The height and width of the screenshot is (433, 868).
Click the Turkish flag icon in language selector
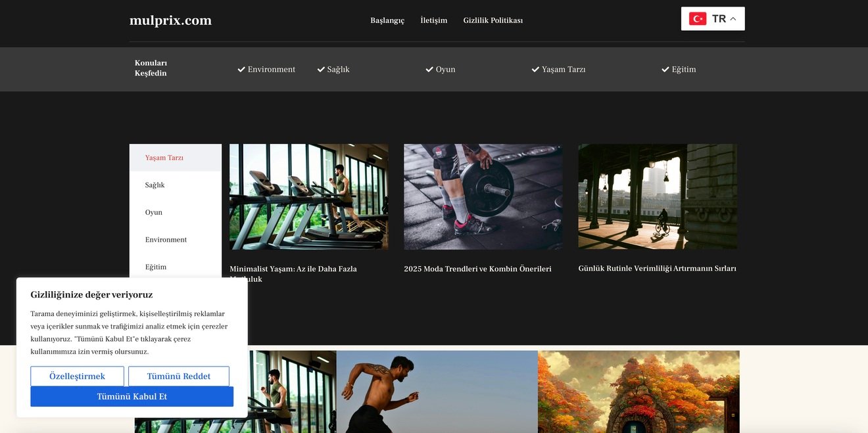[x=696, y=18]
